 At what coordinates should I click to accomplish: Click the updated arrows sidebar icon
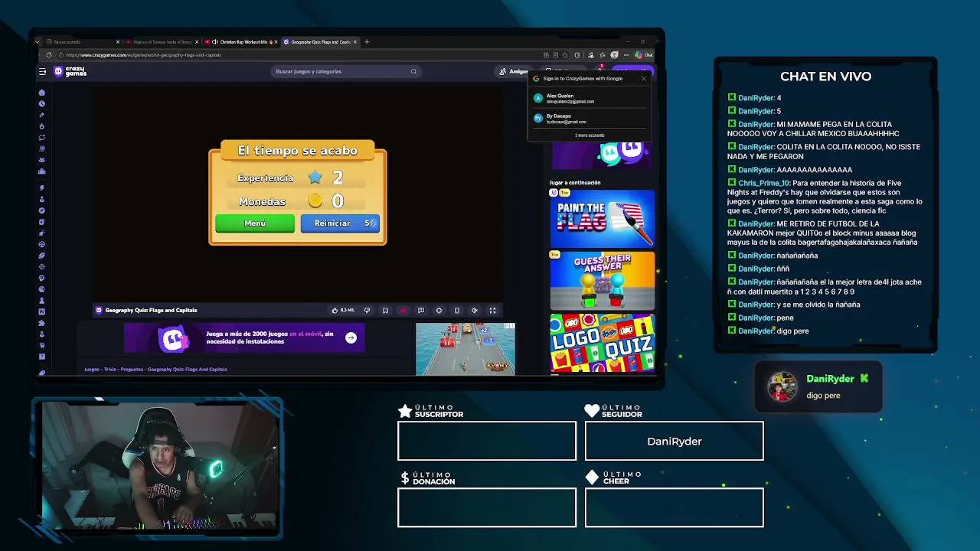tap(42, 138)
